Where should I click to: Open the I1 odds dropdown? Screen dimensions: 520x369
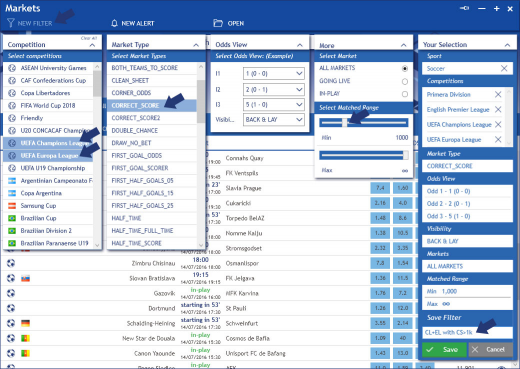pyautogui.click(x=274, y=73)
